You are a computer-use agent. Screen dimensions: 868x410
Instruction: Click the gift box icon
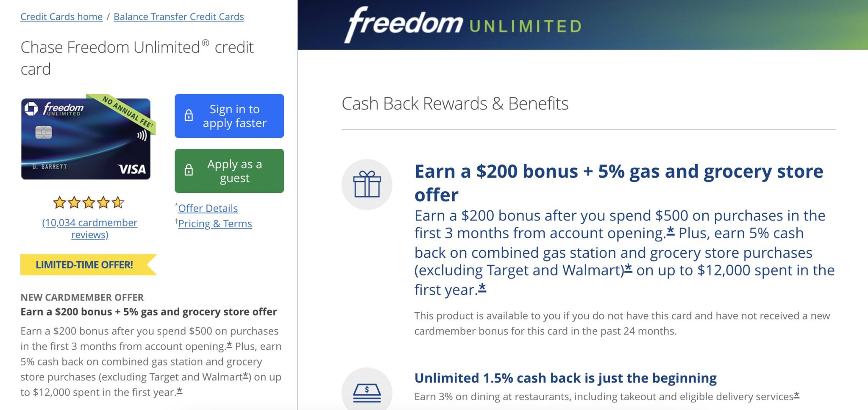[x=367, y=184]
